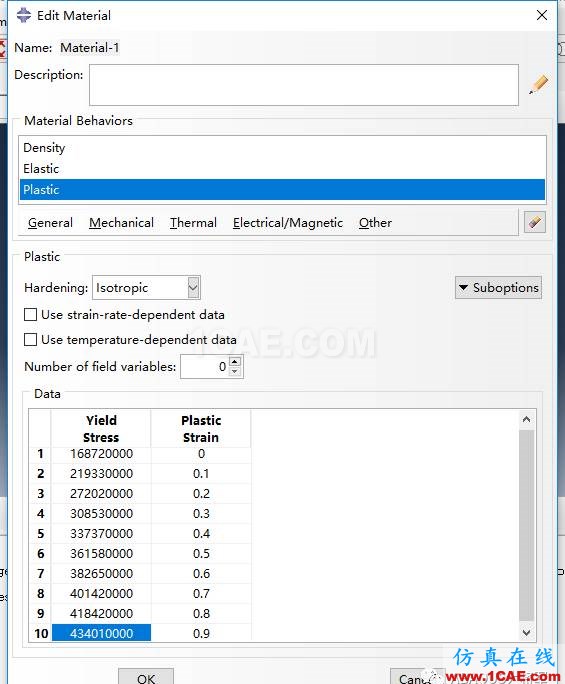Click the data table scrollbar thumb
Screen dimensions: 565x684
pos(527,525)
